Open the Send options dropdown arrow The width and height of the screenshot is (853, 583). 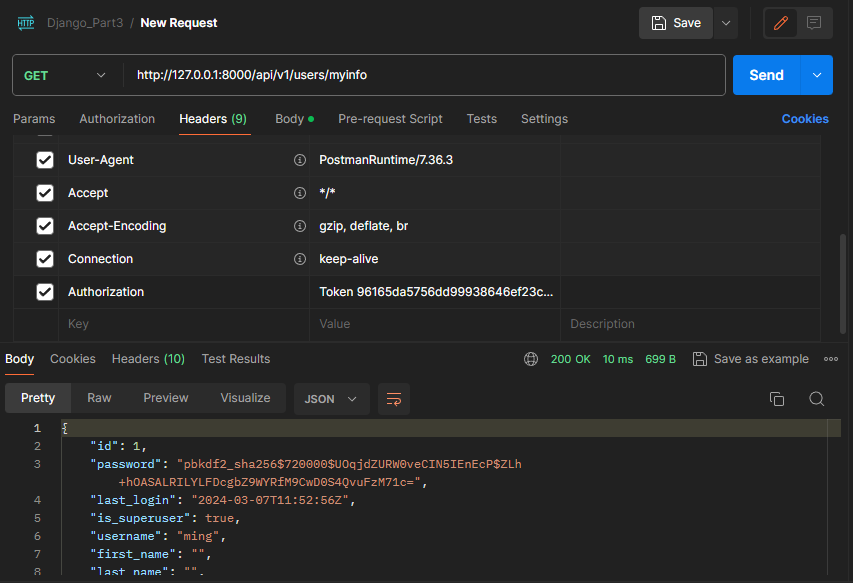(x=817, y=75)
